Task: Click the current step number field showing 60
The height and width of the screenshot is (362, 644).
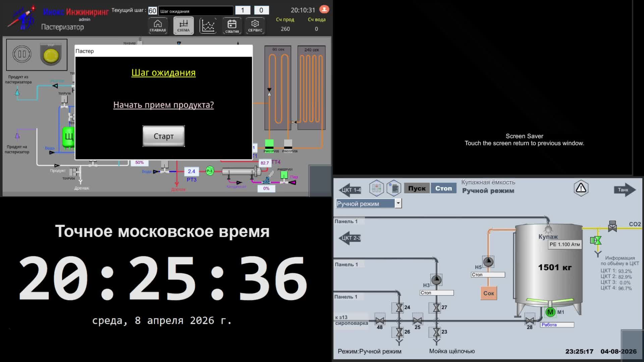Action: point(153,10)
